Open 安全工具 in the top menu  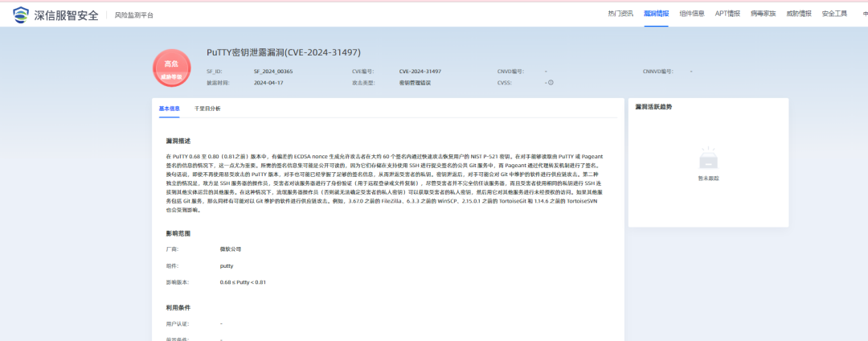click(x=834, y=14)
